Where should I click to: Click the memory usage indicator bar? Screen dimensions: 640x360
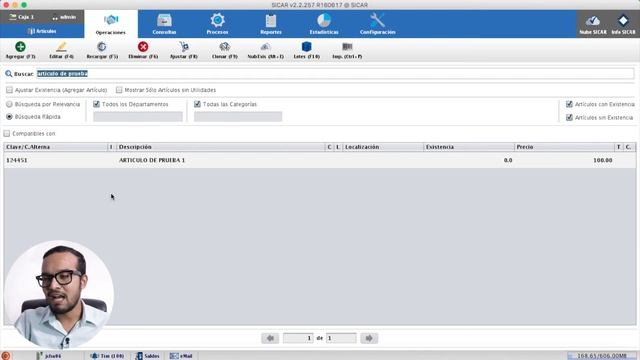[x=602, y=356]
